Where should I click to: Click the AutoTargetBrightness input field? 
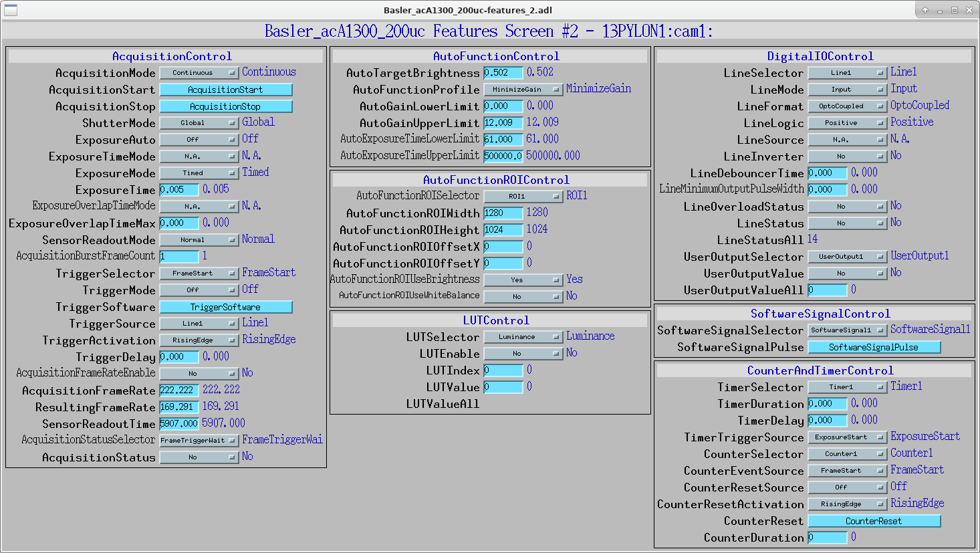503,73
